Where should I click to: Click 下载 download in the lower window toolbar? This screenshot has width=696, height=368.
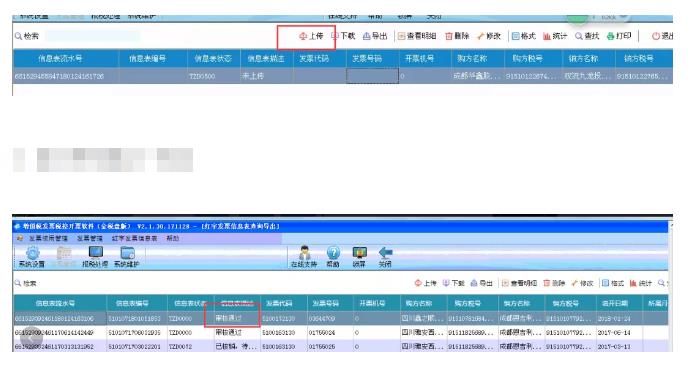click(x=453, y=283)
